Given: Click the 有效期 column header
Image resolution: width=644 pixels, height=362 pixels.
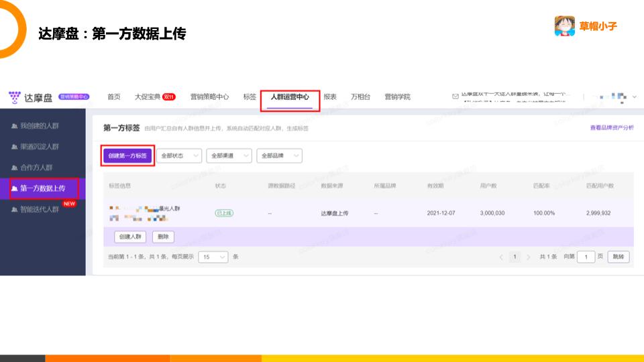Looking at the screenshot, I should [435, 186].
